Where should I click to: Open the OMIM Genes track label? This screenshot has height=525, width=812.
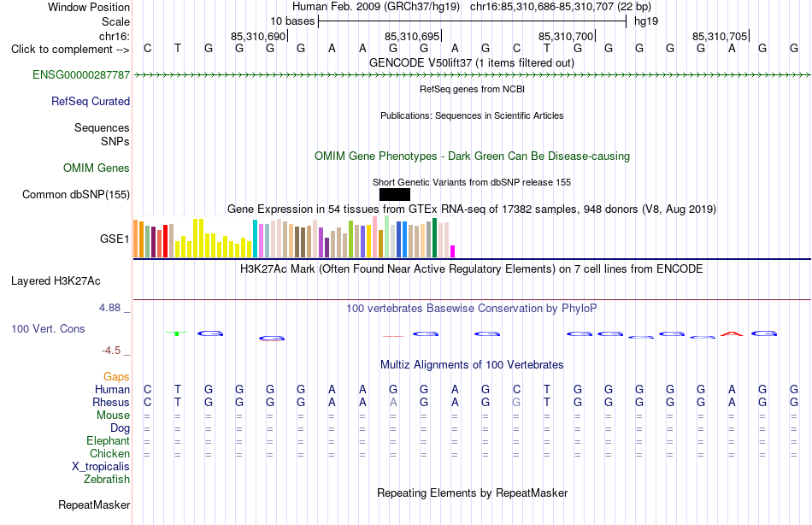click(97, 168)
